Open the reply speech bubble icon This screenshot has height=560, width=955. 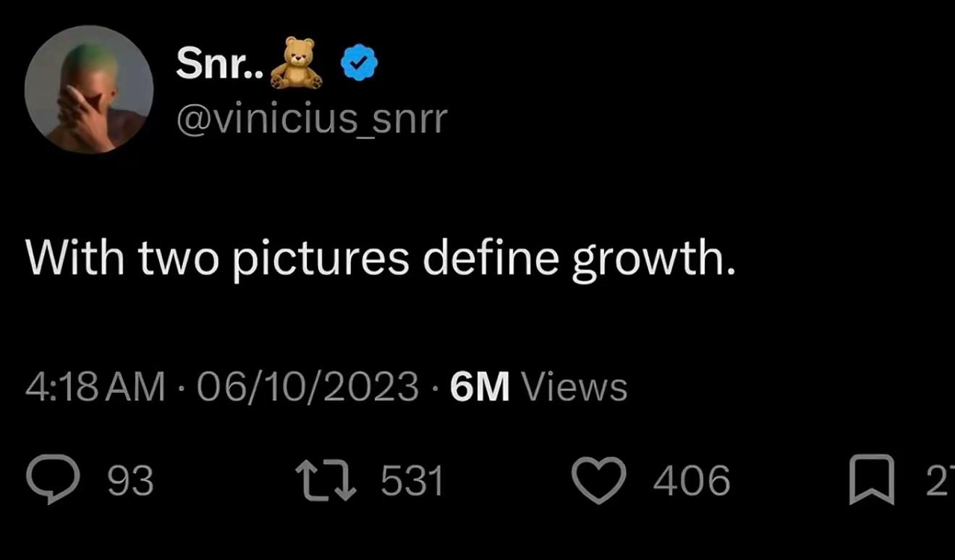click(53, 480)
